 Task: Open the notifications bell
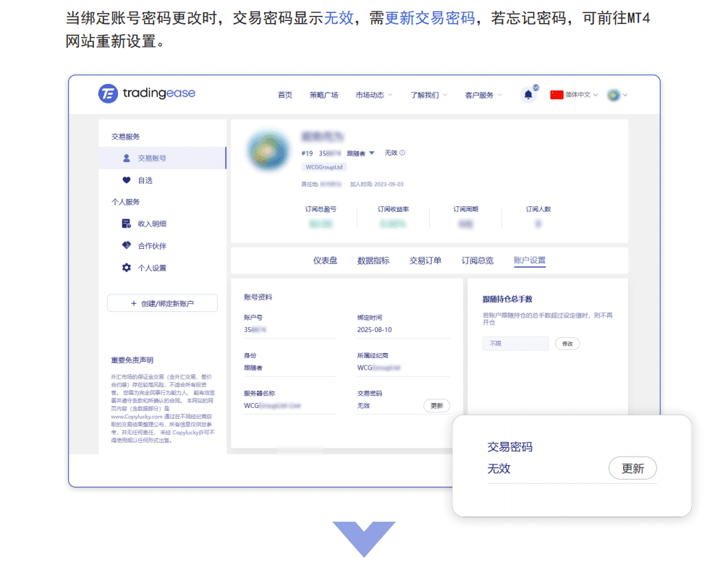click(528, 95)
